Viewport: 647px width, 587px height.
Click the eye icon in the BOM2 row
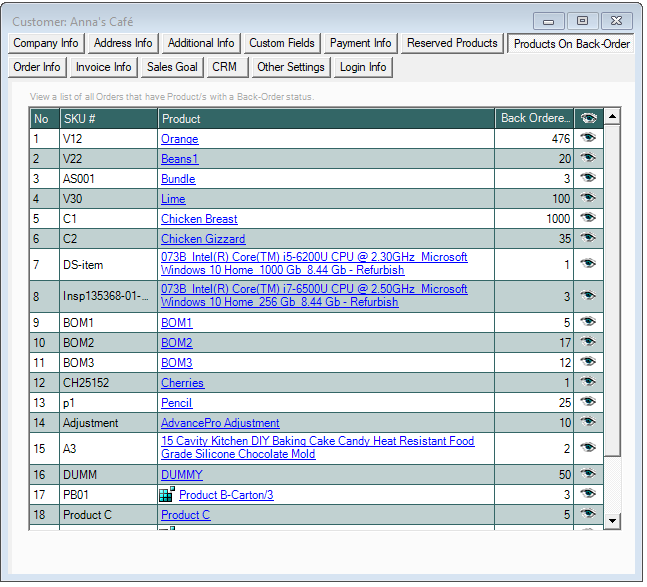click(x=588, y=343)
